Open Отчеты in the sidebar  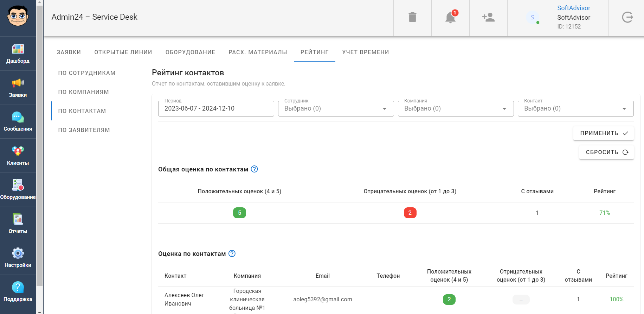[x=18, y=224]
